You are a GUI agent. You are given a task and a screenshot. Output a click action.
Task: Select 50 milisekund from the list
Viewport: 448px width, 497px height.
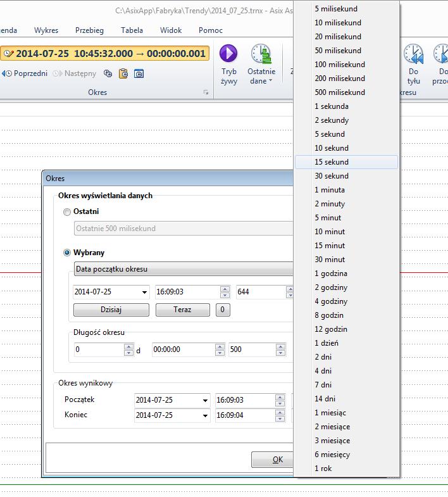click(x=346, y=51)
